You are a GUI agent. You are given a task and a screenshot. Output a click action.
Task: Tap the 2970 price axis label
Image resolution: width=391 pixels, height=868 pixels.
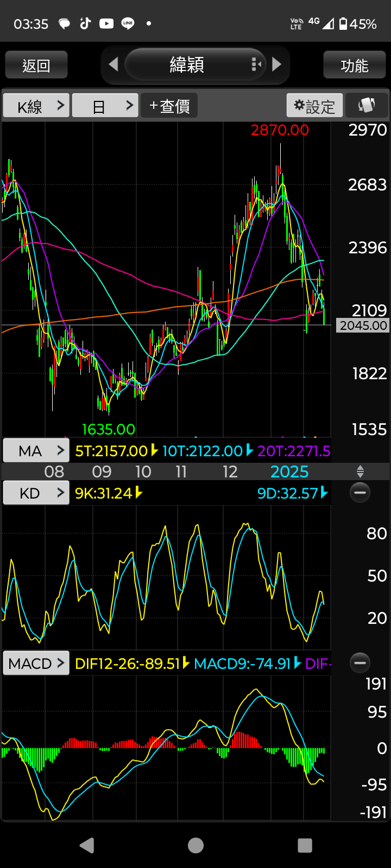(368, 130)
